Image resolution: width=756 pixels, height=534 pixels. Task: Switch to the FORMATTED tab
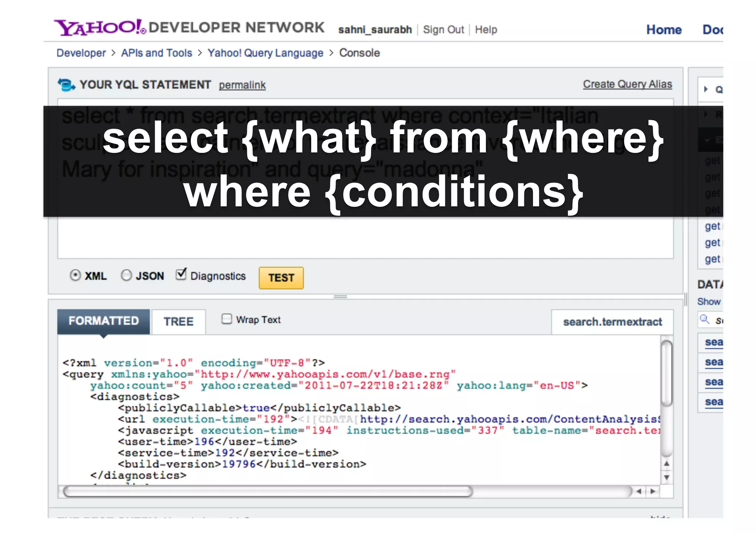tap(104, 321)
